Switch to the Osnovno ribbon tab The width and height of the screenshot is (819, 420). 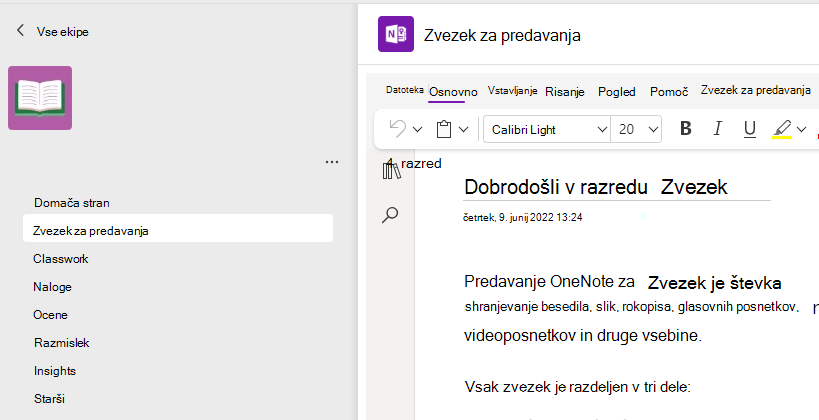coord(453,92)
